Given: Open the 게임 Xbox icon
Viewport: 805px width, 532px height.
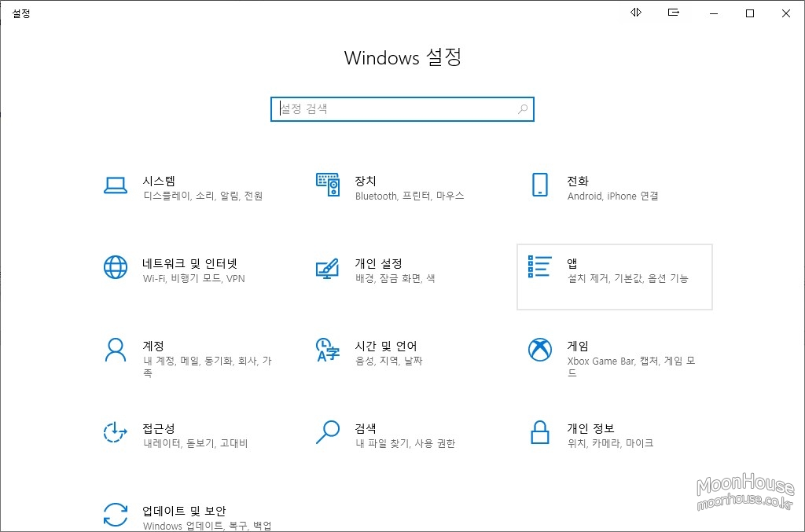Looking at the screenshot, I should tap(539, 350).
